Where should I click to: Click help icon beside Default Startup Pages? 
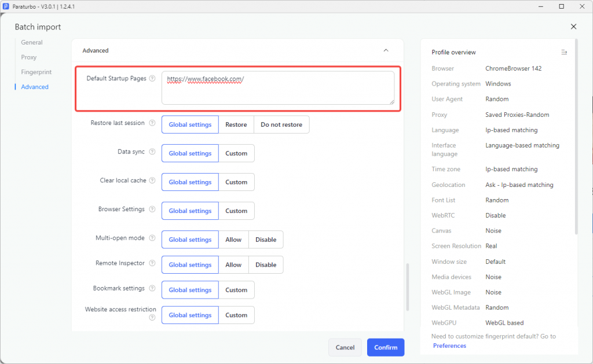152,78
